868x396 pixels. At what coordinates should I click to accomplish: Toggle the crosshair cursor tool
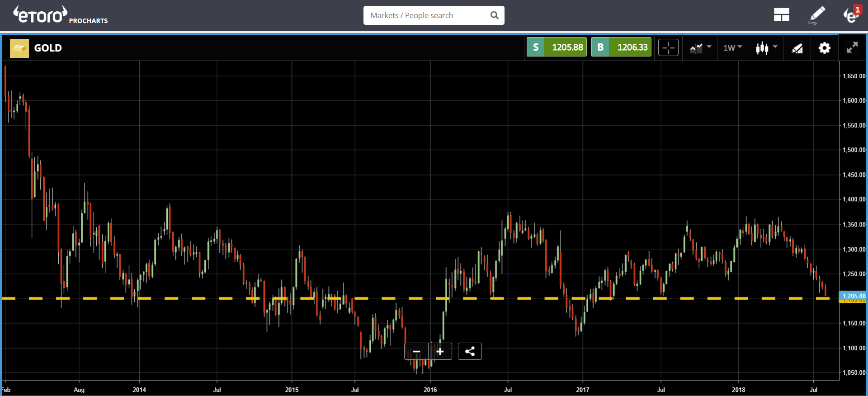(x=668, y=47)
